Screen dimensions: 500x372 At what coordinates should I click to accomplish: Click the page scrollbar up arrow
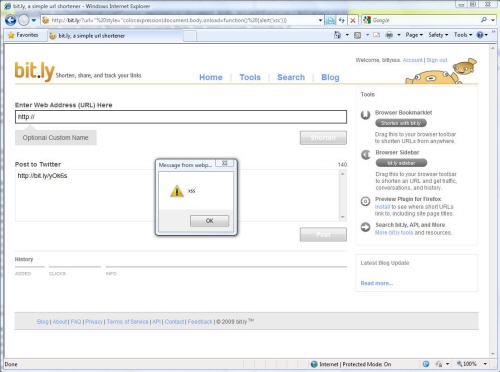point(492,49)
